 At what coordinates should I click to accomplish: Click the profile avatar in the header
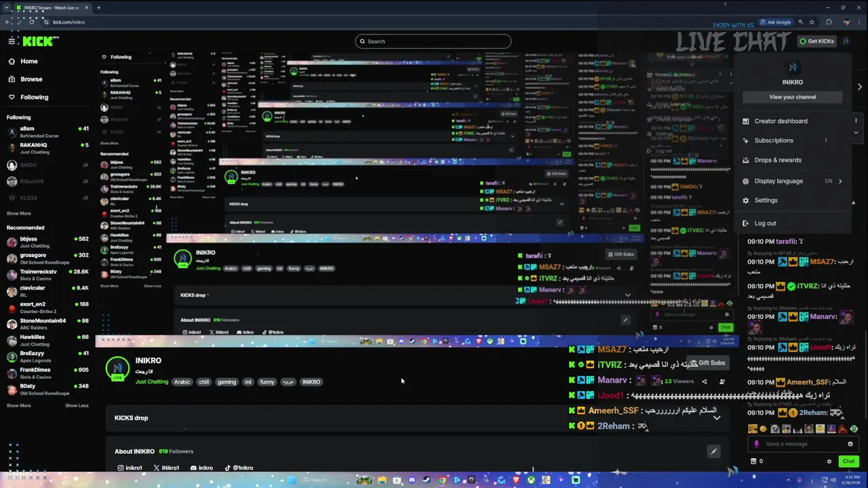click(x=846, y=41)
